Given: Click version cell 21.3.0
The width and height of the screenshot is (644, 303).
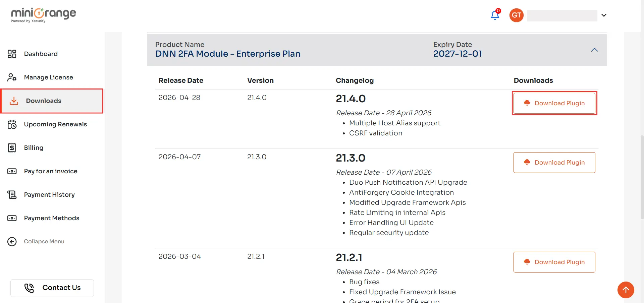Looking at the screenshot, I should [x=257, y=157].
